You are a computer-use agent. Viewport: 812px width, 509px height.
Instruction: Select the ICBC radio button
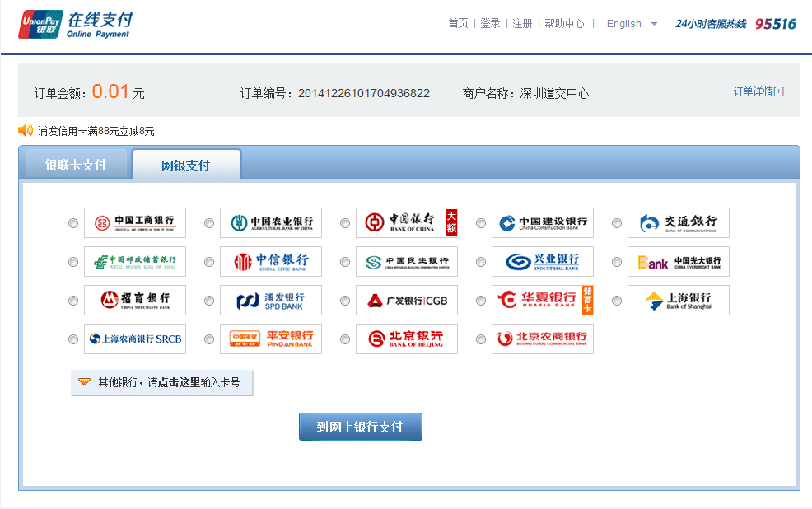pos(73,223)
